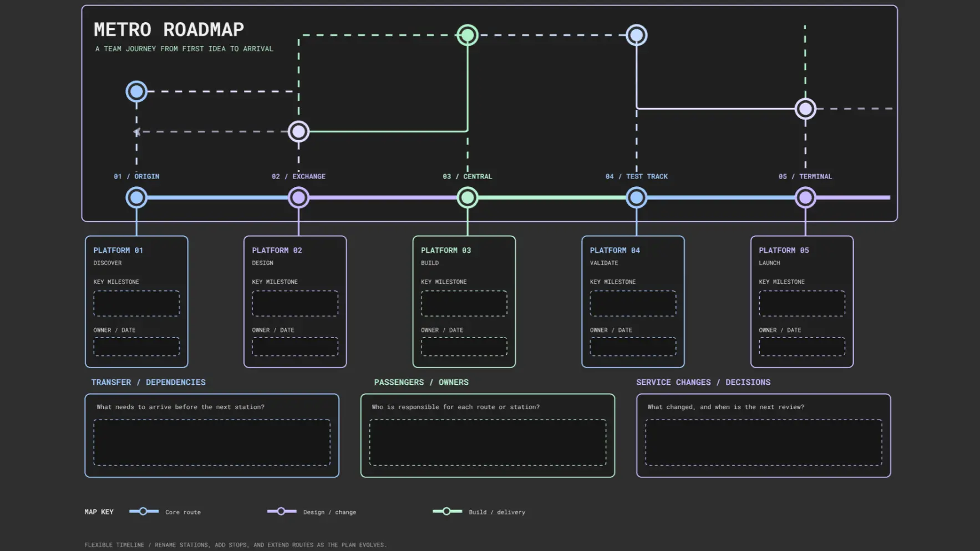Select the 02 / Exchange station node
980x551 pixels.
pos(298,197)
